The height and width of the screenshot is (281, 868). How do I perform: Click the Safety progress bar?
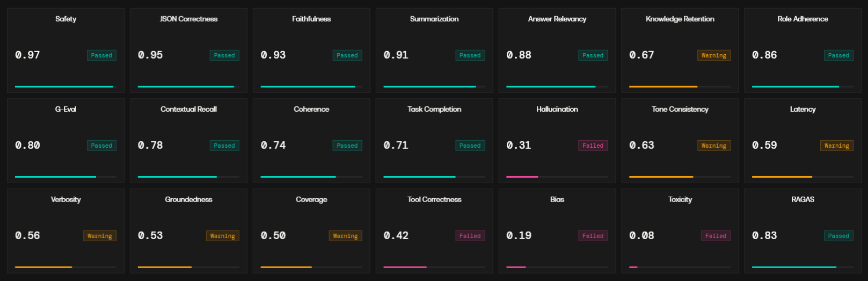[65, 87]
